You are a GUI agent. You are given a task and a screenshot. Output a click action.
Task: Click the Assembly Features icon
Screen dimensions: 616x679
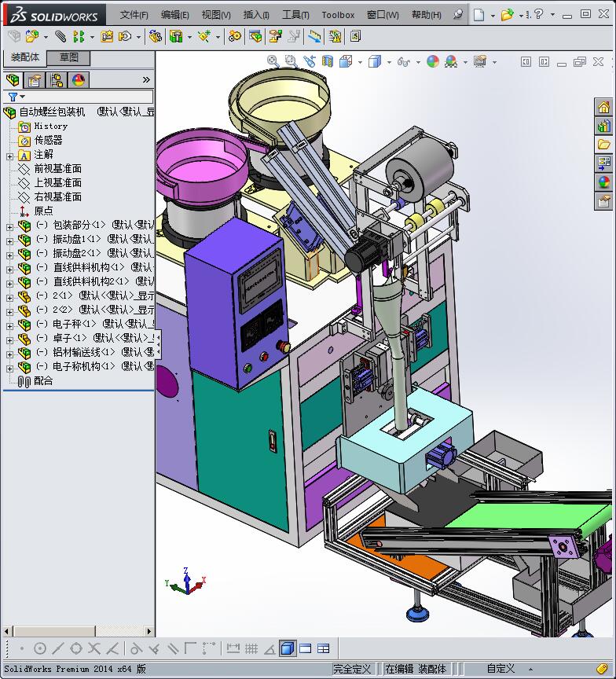176,36
